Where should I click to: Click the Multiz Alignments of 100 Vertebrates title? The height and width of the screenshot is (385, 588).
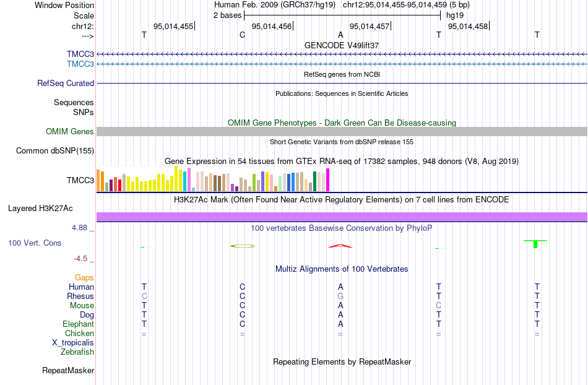(342, 269)
